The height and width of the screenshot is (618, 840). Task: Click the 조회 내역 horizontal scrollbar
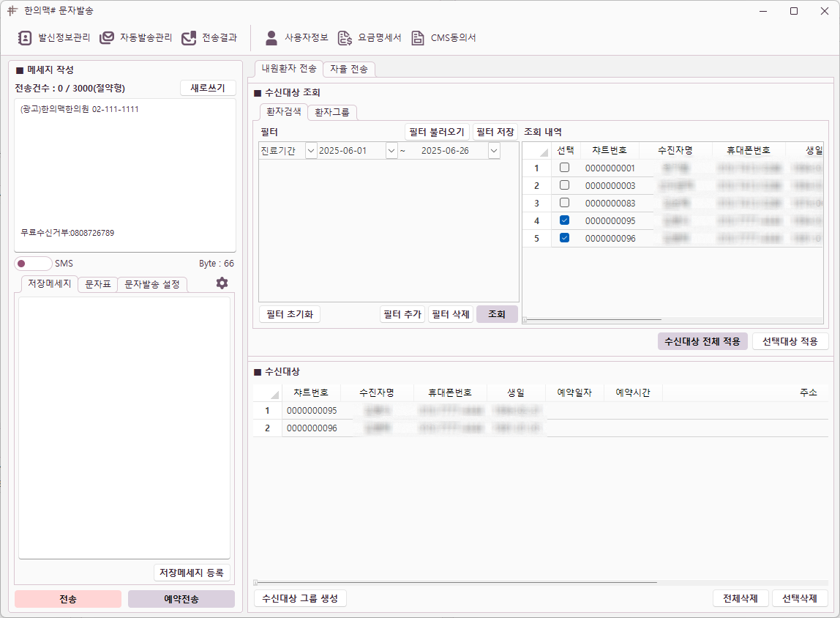pyautogui.click(x=593, y=319)
